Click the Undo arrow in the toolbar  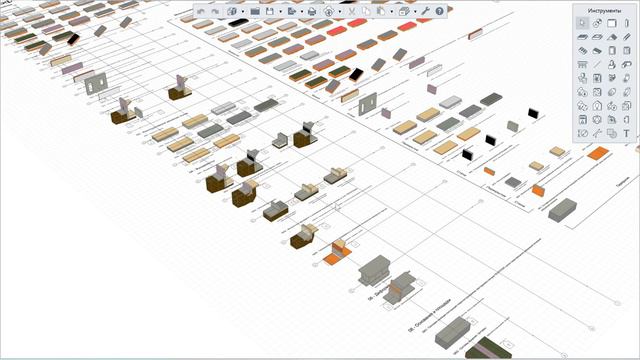coord(200,11)
